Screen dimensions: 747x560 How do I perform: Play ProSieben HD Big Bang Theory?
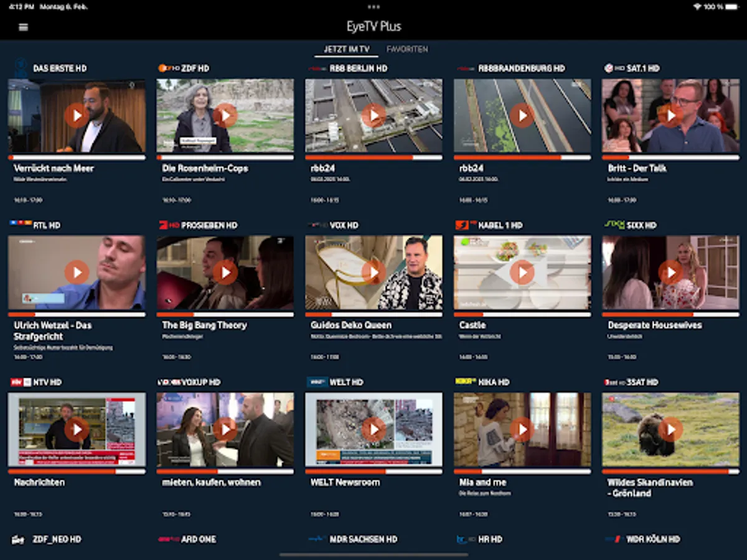225,272
